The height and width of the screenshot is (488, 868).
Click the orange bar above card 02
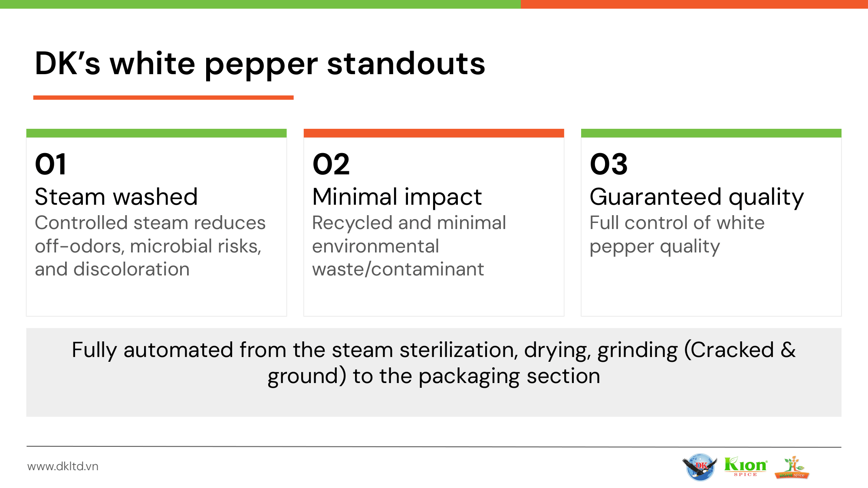click(434, 133)
